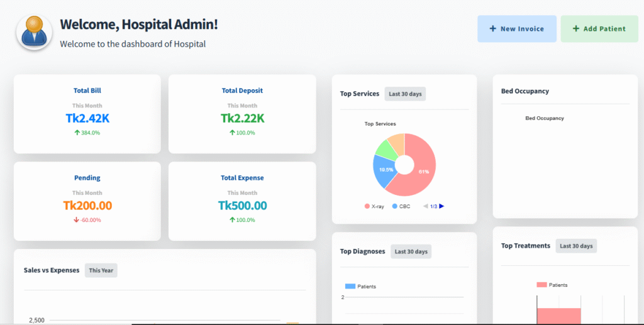644x325 pixels.
Task: Go to previous legend page in Top Services
Action: (x=425, y=206)
